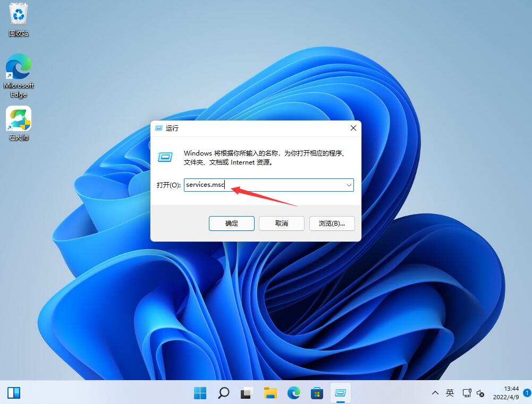Screen dimensions: 532x404
Task: Open Microsoft Store from the taskbar
Action: [317, 393]
